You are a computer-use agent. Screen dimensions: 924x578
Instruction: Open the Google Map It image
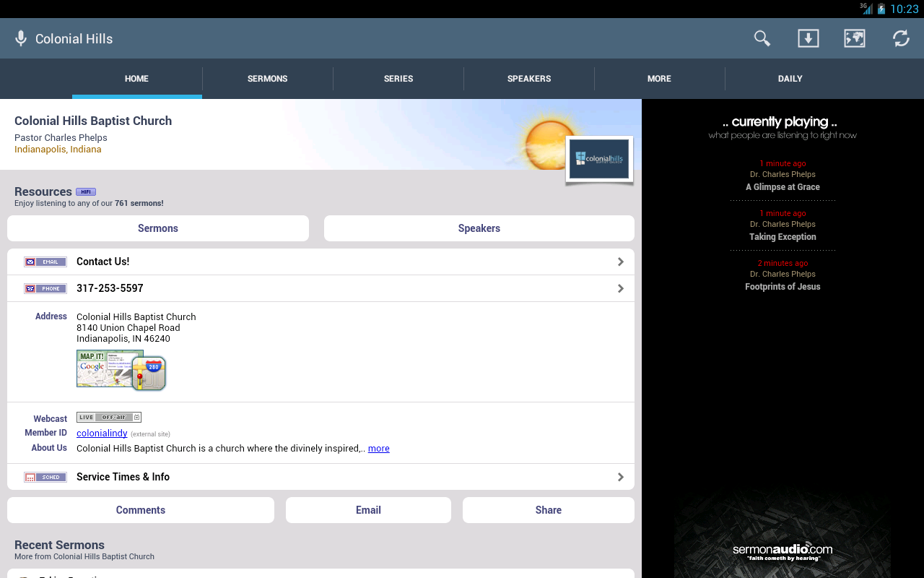click(105, 368)
